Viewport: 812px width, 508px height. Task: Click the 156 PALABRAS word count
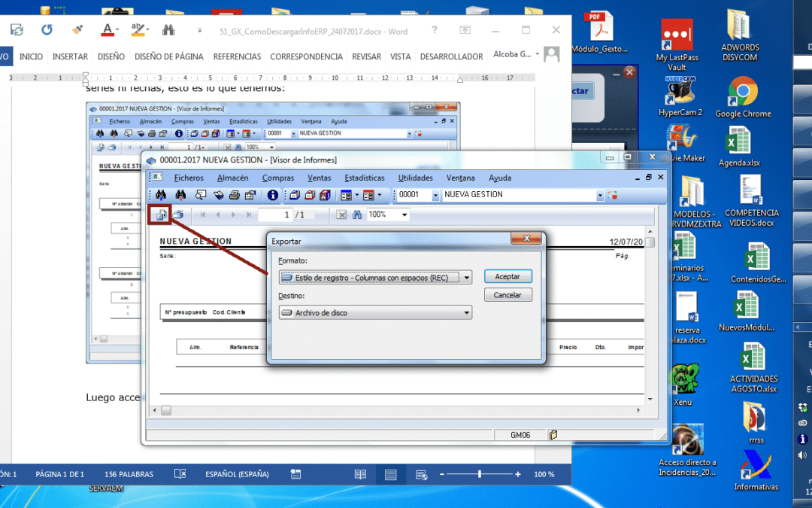[129, 474]
